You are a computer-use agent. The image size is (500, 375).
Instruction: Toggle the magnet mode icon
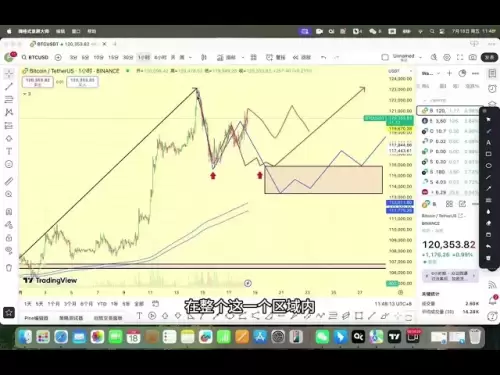pyautogui.click(x=9, y=212)
